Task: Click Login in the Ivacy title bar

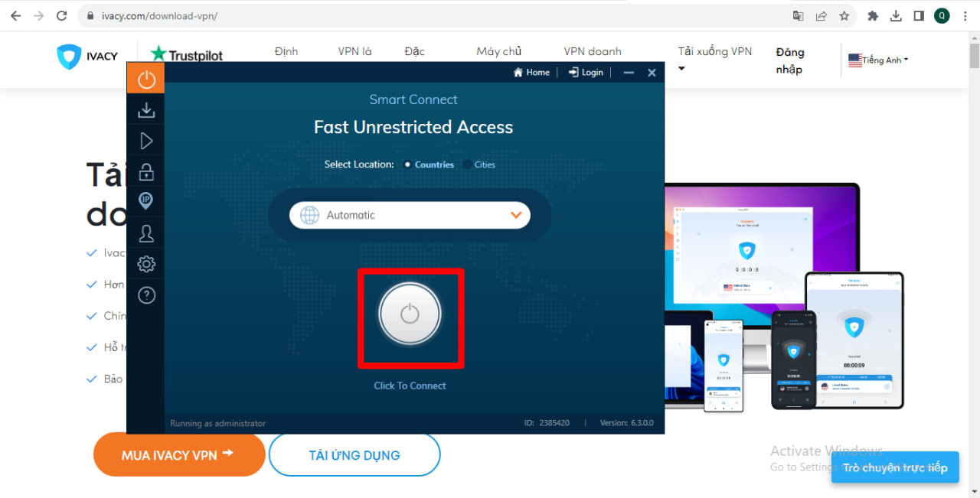Action: coord(586,72)
